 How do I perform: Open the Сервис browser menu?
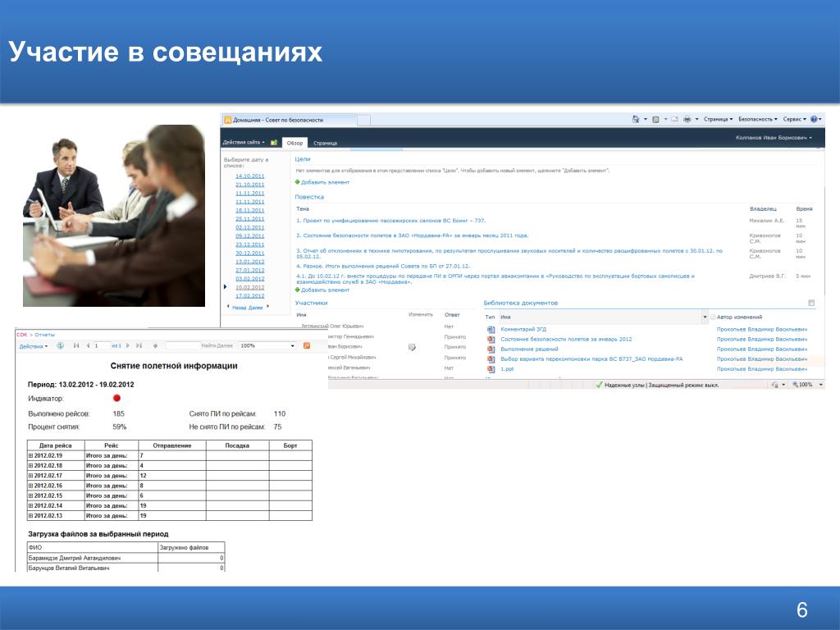pos(794,120)
